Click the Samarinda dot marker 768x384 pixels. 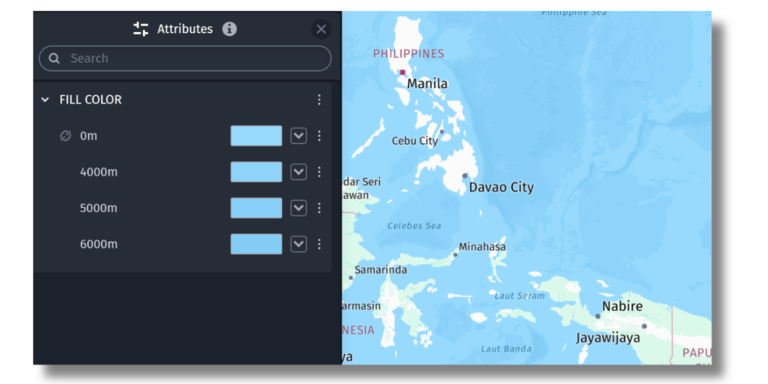[351, 278]
